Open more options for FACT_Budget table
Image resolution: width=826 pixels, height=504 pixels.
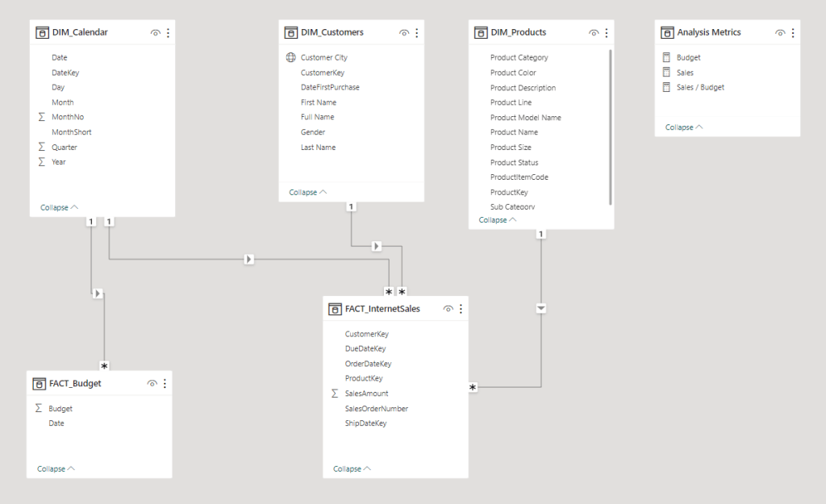165,384
